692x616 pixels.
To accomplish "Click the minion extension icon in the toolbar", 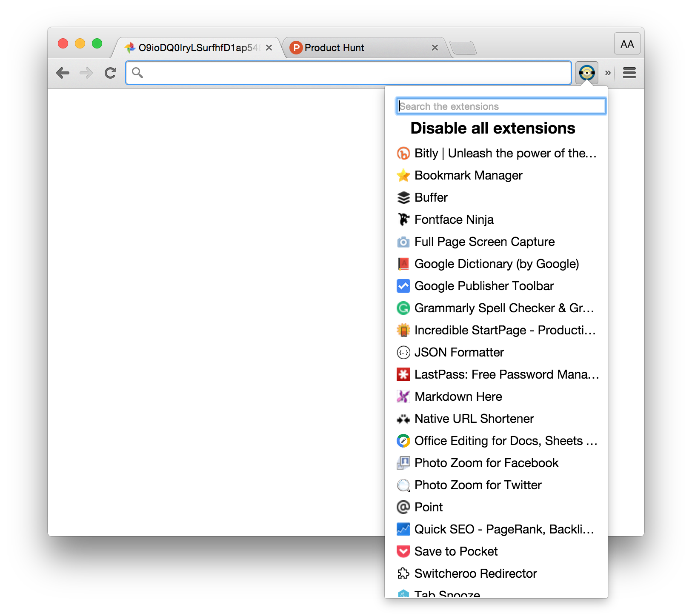I will point(587,72).
